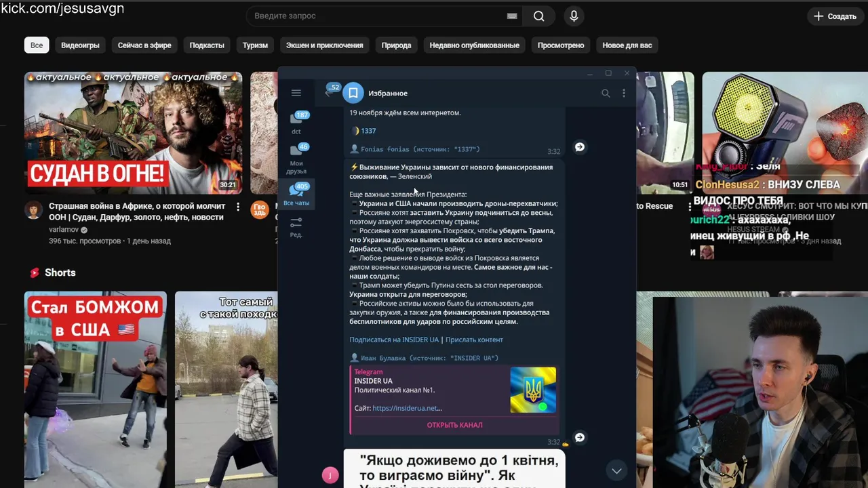The width and height of the screenshot is (868, 488).
Task: Click the Избранное chat title
Action: pos(388,93)
